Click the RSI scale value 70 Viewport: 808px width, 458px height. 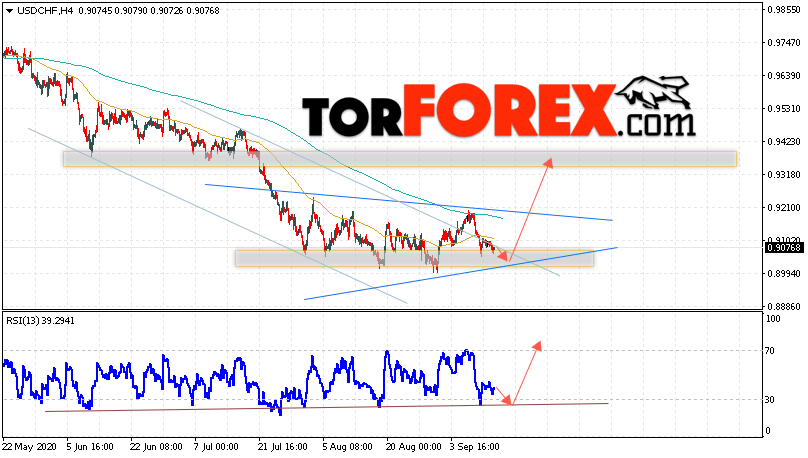[770, 351]
